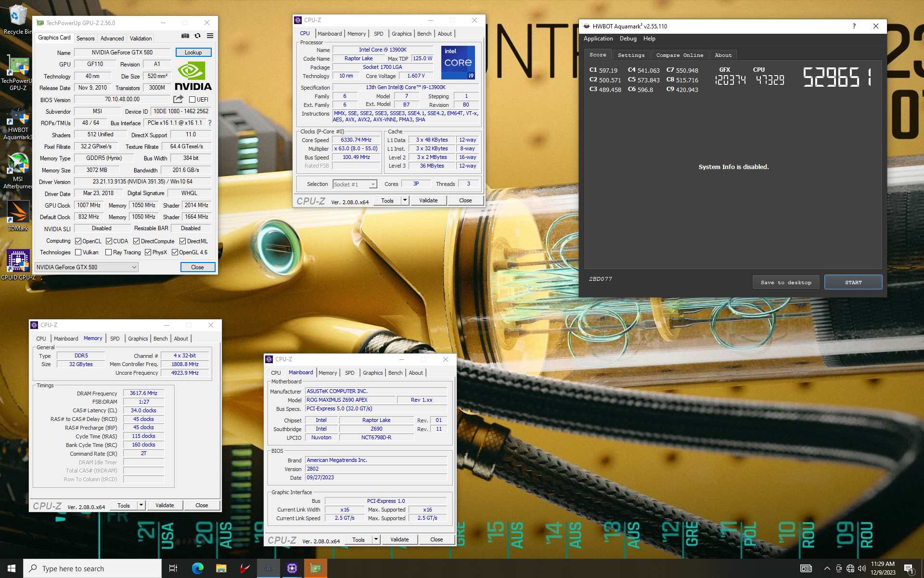Screen dimensions: 924x578
Task: Open the Application menu in Aquamark
Action: [598, 39]
